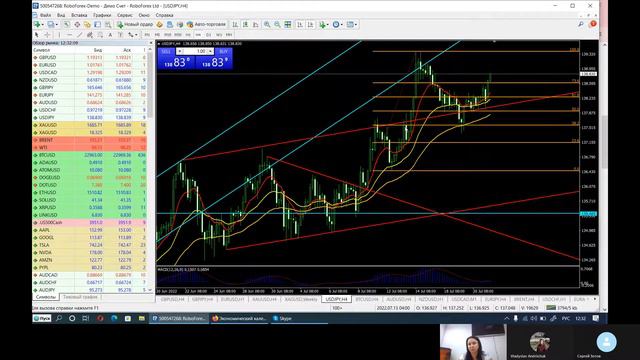
Task: Expand the Arrows objects dropdown
Action: 136,35
